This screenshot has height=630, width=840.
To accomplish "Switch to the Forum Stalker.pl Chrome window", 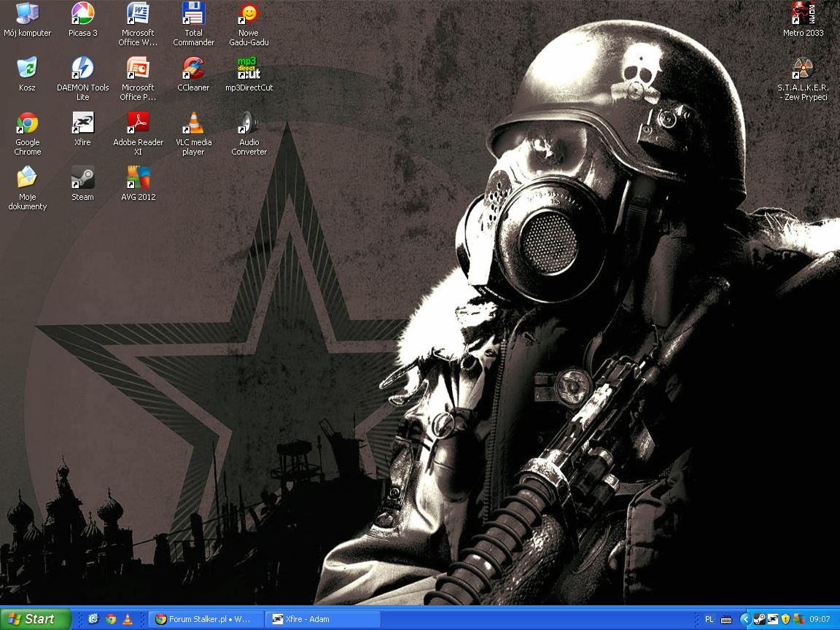I will 206,619.
